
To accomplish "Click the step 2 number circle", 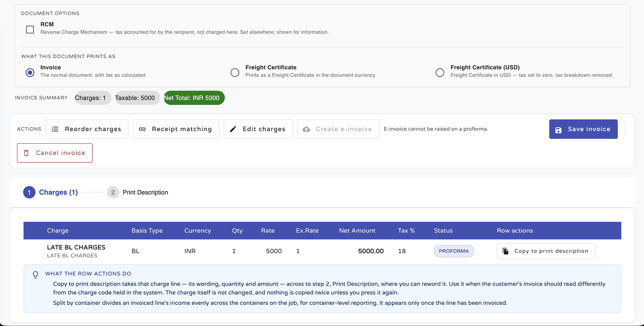I will click(113, 192).
